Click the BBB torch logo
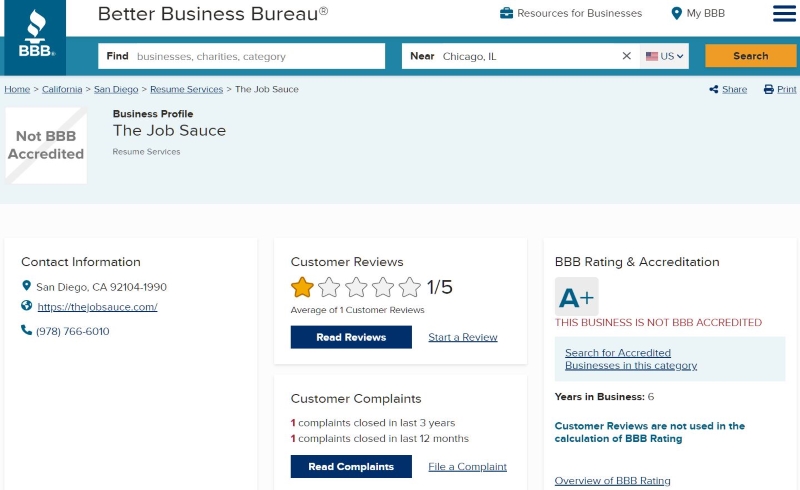The image size is (800, 490). click(35, 37)
